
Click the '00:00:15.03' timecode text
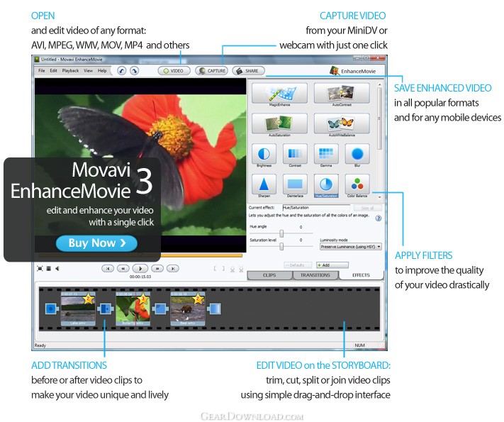(x=140, y=277)
